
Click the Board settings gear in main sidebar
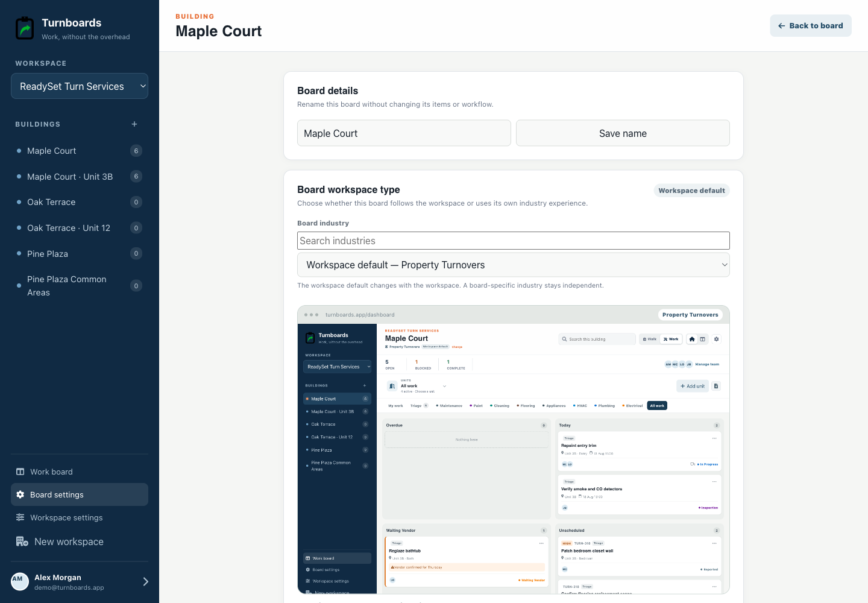click(20, 494)
